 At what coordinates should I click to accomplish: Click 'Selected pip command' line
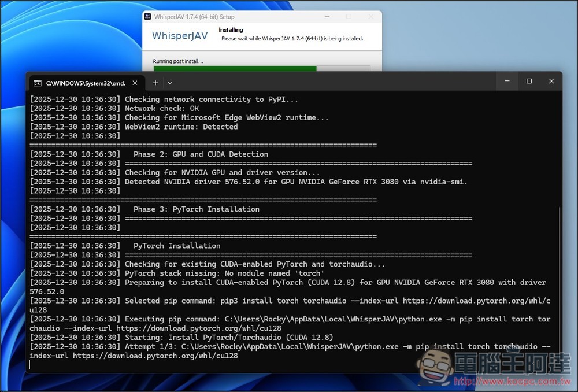290,305
